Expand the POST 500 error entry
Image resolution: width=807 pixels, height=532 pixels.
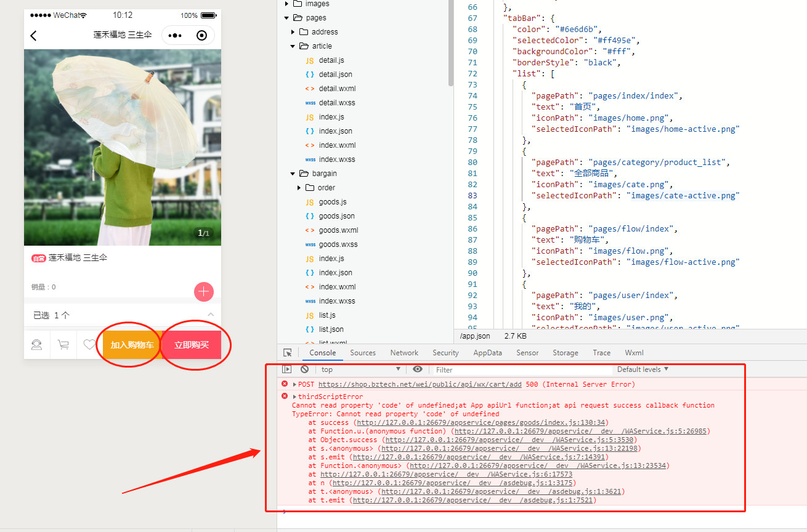(x=295, y=384)
